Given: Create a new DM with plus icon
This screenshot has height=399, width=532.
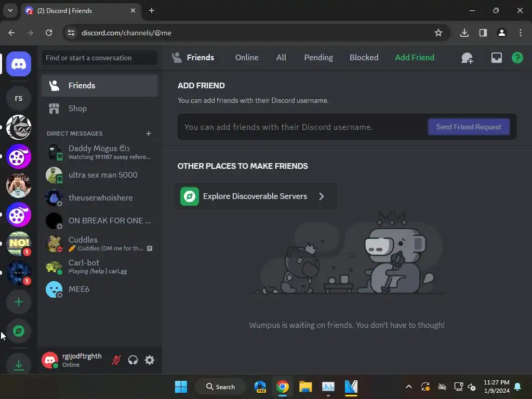Looking at the screenshot, I should tap(148, 134).
